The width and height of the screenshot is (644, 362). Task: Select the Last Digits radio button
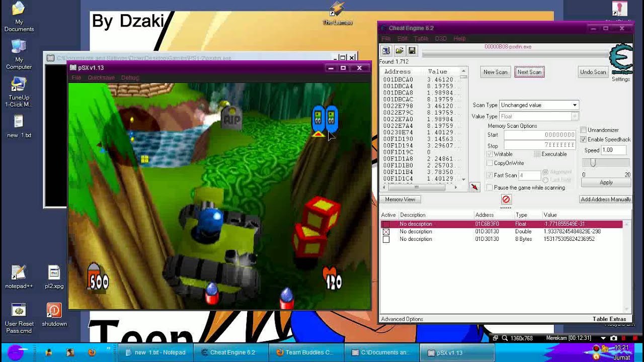[x=545, y=180]
